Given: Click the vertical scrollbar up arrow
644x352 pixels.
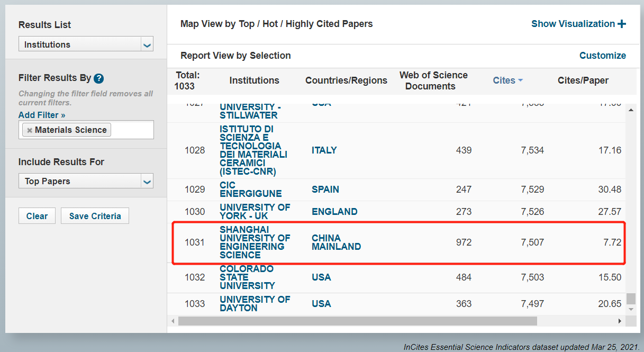Looking at the screenshot, I should [630, 110].
